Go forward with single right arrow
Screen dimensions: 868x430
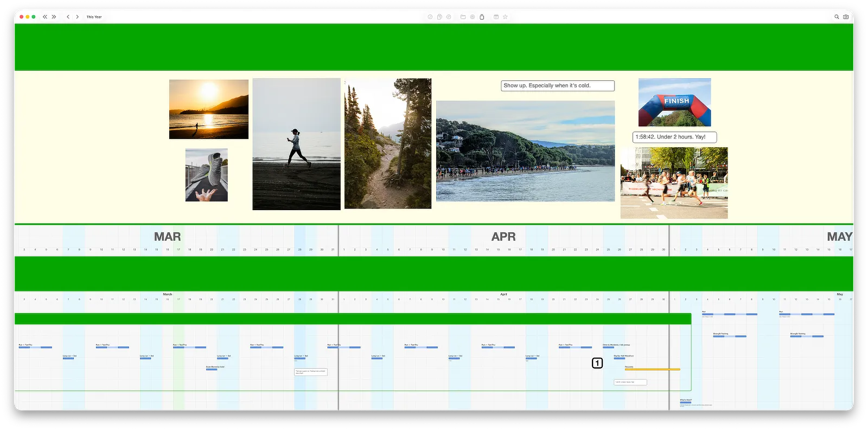pyautogui.click(x=78, y=17)
